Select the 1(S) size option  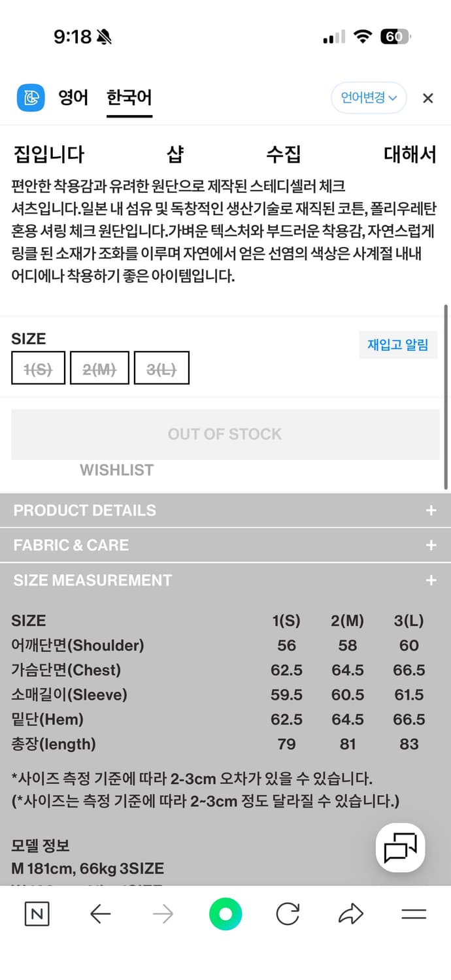tap(38, 367)
